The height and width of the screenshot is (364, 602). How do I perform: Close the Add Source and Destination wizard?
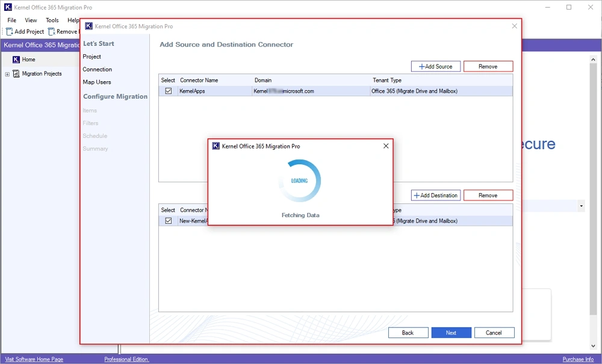click(514, 26)
